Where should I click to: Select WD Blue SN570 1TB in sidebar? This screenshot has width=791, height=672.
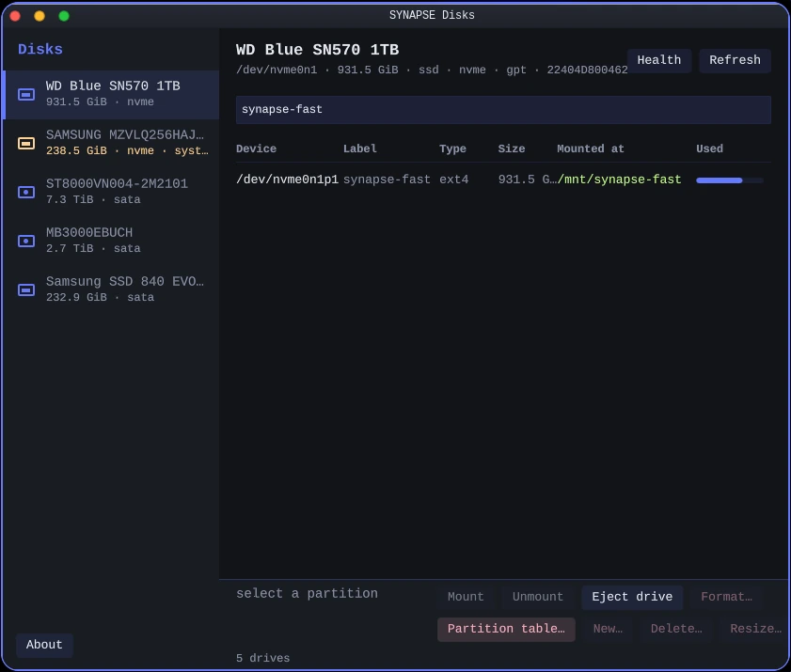111,94
